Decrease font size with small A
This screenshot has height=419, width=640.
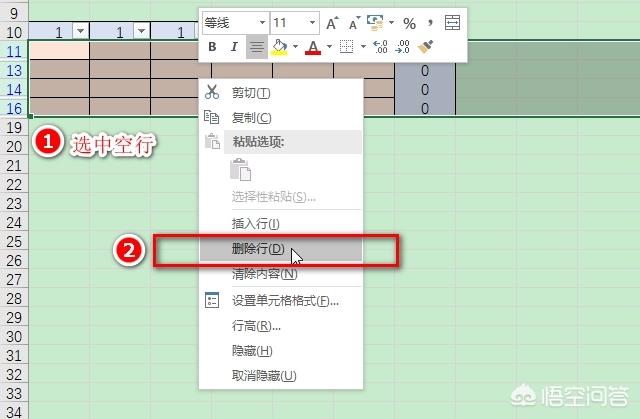[354, 23]
